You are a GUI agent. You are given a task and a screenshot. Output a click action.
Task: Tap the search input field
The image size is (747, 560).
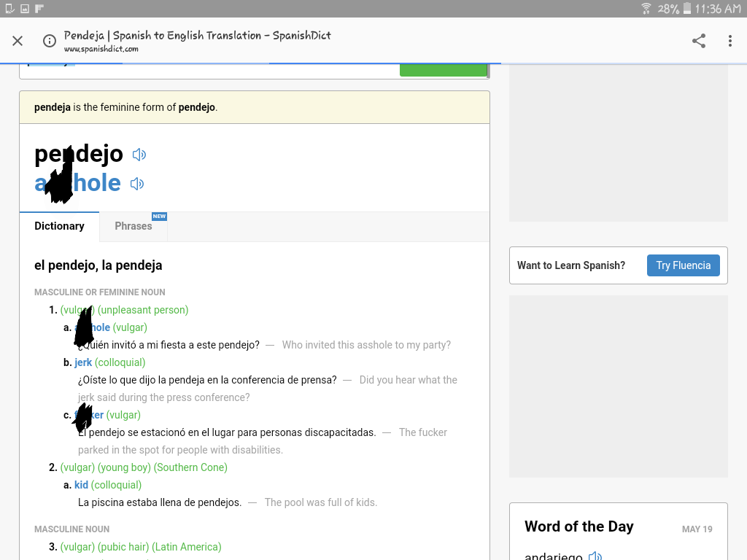click(x=209, y=71)
